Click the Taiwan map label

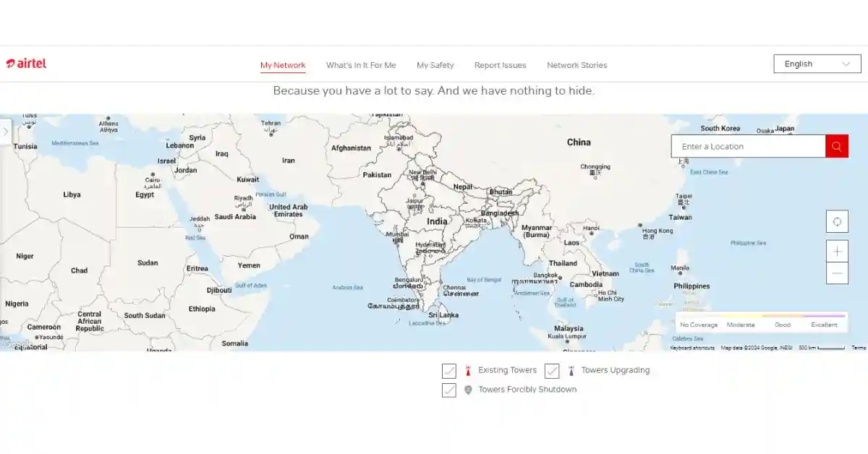pos(680,217)
